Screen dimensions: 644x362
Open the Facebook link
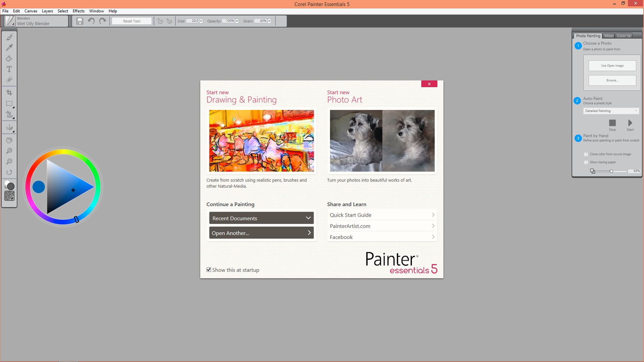[x=382, y=237]
